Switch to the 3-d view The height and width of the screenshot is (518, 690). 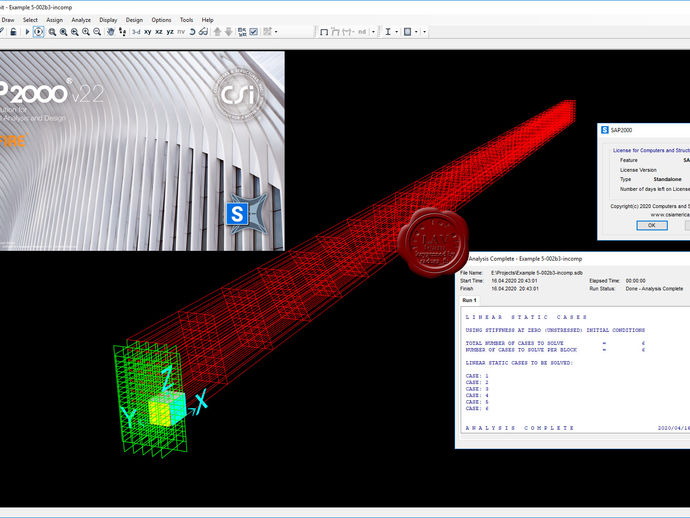point(136,32)
